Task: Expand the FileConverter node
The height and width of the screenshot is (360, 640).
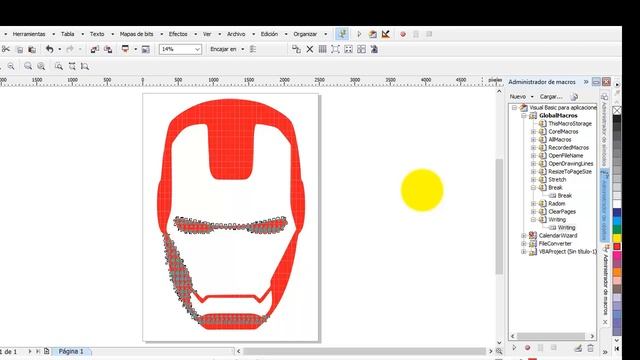Action: coord(524,244)
